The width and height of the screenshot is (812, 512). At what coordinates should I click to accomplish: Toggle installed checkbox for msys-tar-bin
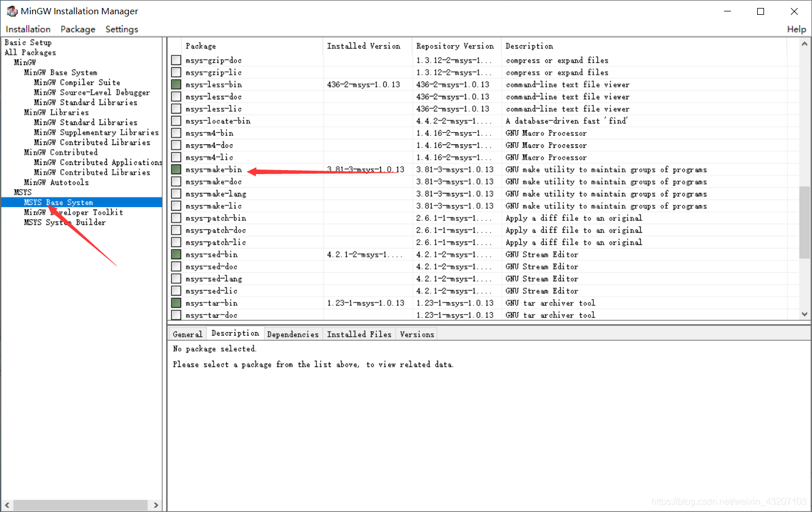point(176,303)
